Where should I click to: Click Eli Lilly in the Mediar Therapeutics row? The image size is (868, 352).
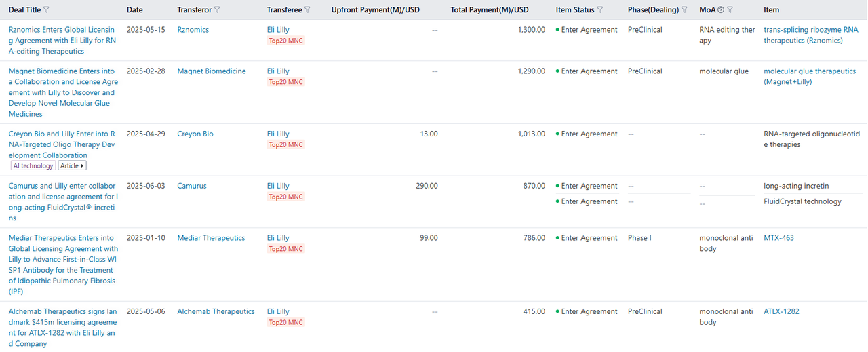coord(278,238)
